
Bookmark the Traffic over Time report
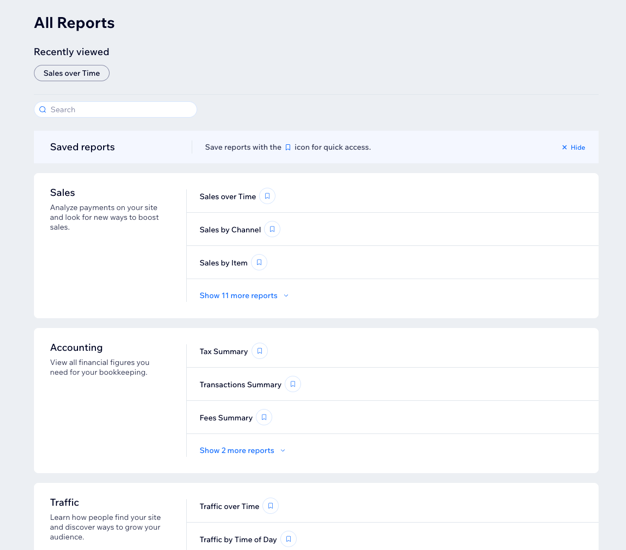point(270,507)
